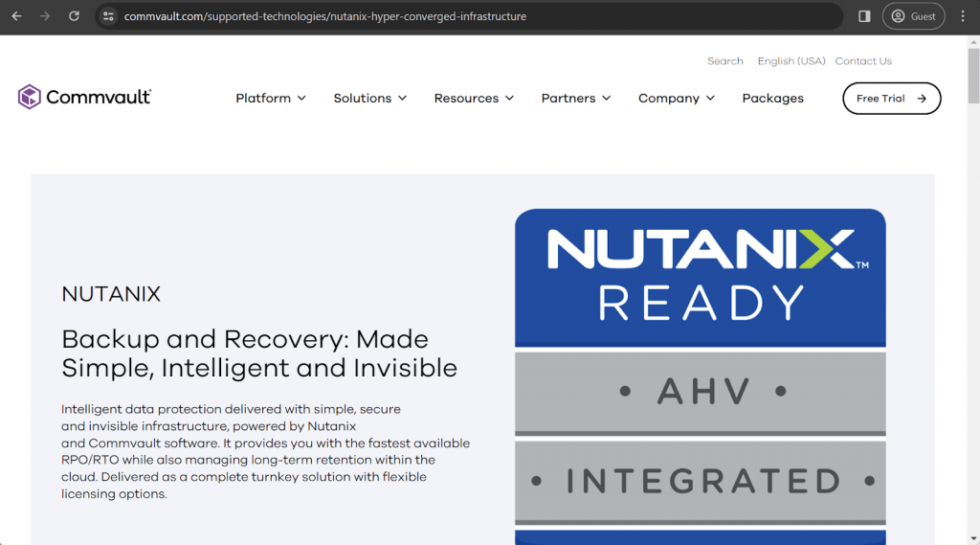Click the Commvault logo
The height and width of the screenshot is (545, 980).
(84, 97)
